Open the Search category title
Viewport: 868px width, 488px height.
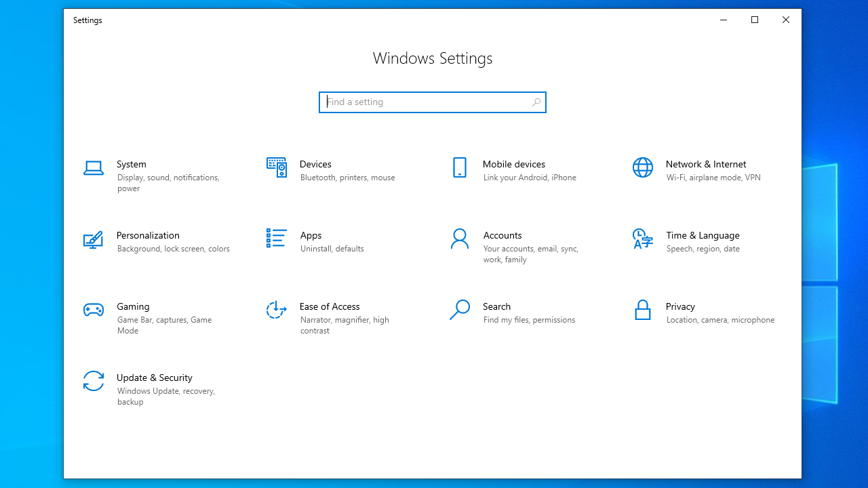(x=496, y=306)
